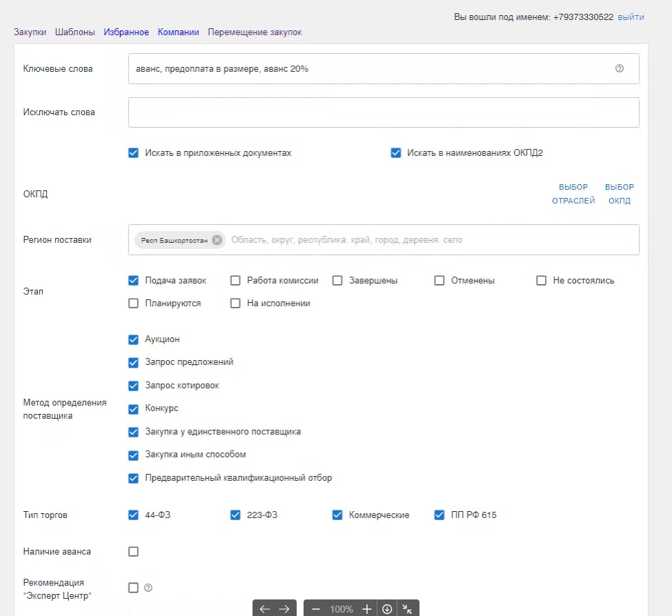Open the ВЫБОР ОТРАСЛЕЙ selector
672x616 pixels.
573,194
